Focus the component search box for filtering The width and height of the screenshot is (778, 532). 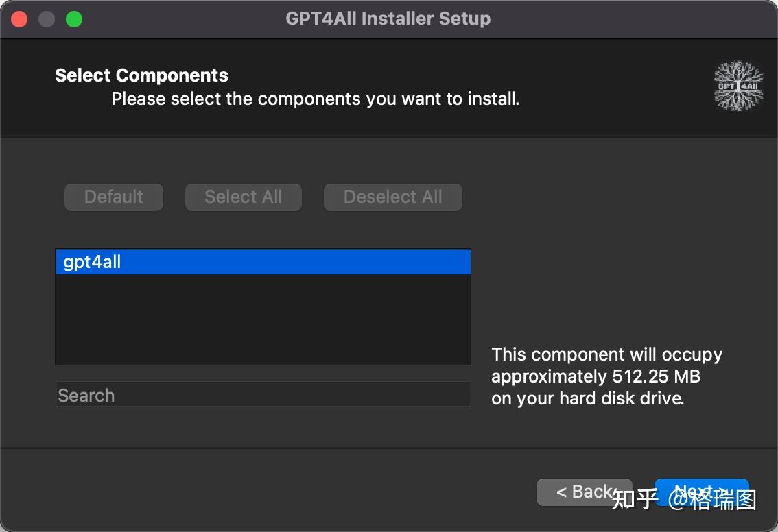point(263,395)
